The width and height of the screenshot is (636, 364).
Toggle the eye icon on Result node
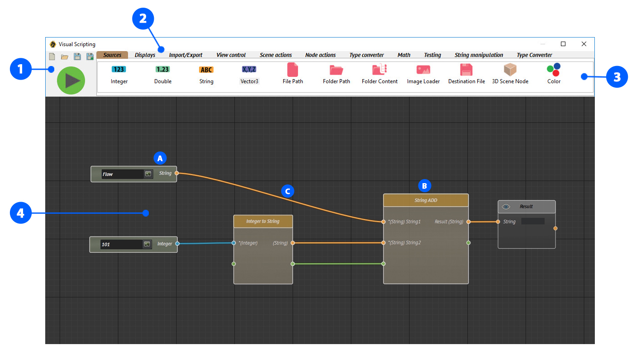tap(506, 207)
